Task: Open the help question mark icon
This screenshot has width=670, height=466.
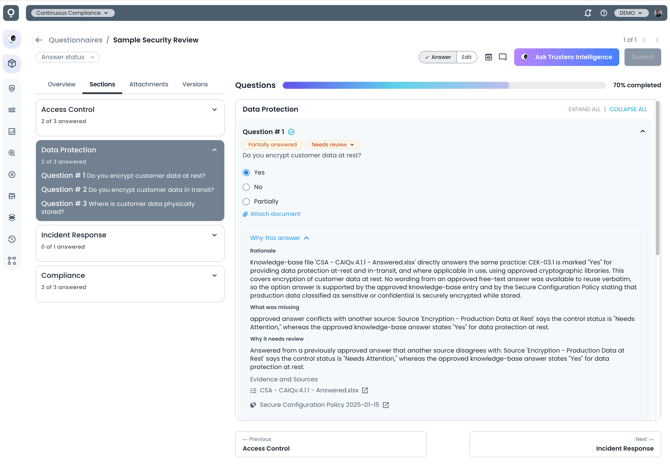Action: pos(603,13)
